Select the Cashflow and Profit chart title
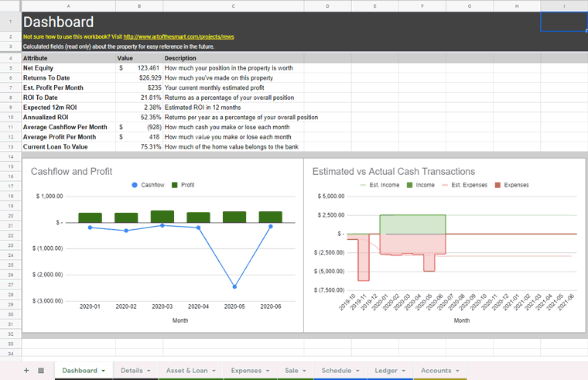Image resolution: width=588 pixels, height=380 pixels. click(71, 172)
